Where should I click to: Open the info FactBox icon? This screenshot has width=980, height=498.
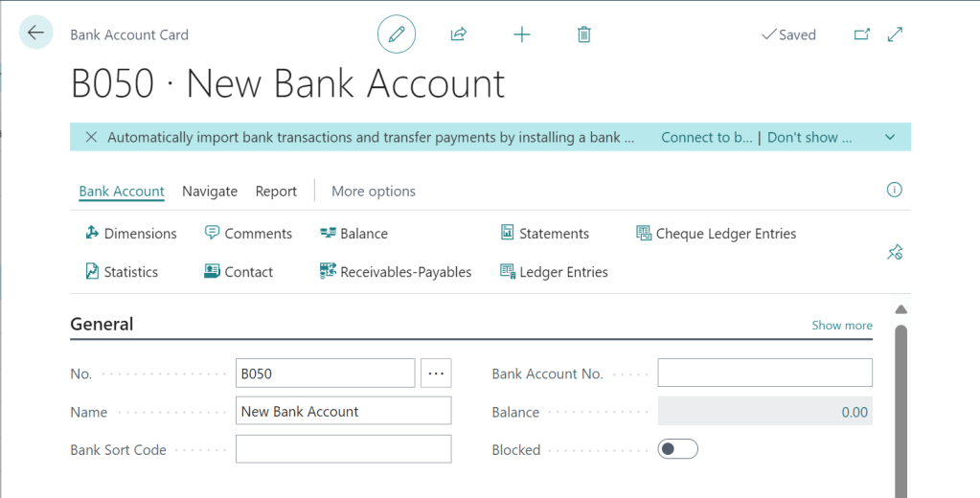pyautogui.click(x=895, y=190)
